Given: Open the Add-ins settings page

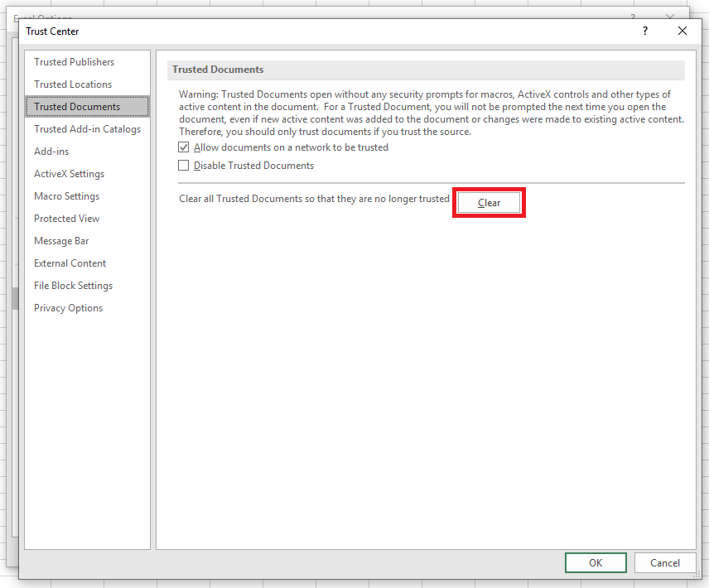Looking at the screenshot, I should [51, 151].
